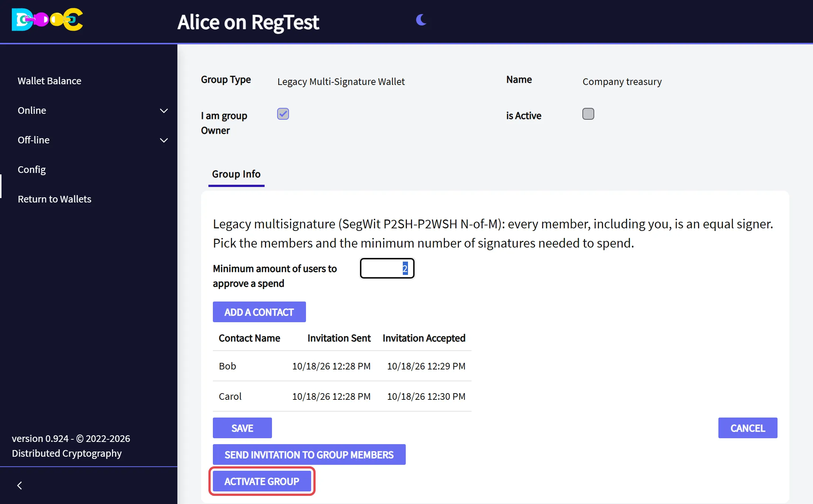Click the version 0.924 footer text
The image size is (813, 504).
coord(71,446)
